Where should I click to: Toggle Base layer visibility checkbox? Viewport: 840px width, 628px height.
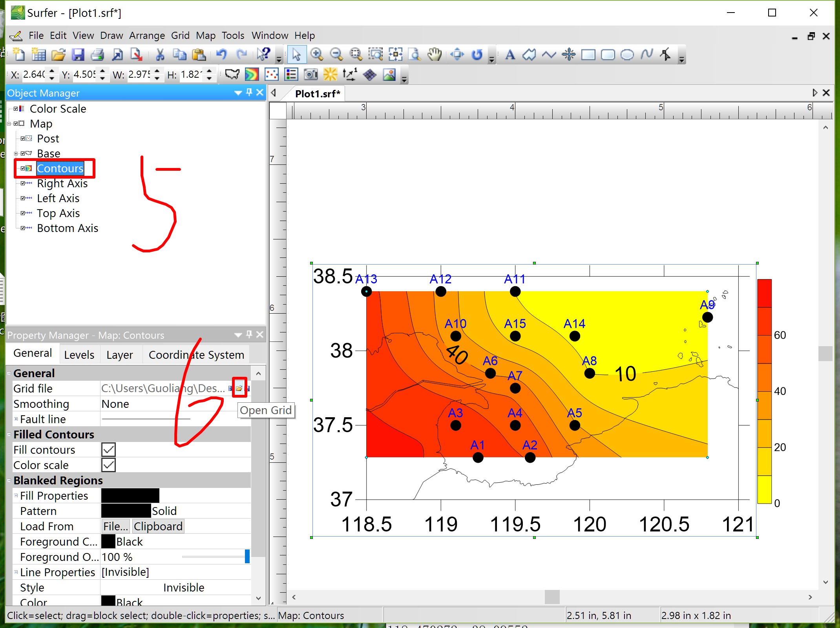(23, 153)
